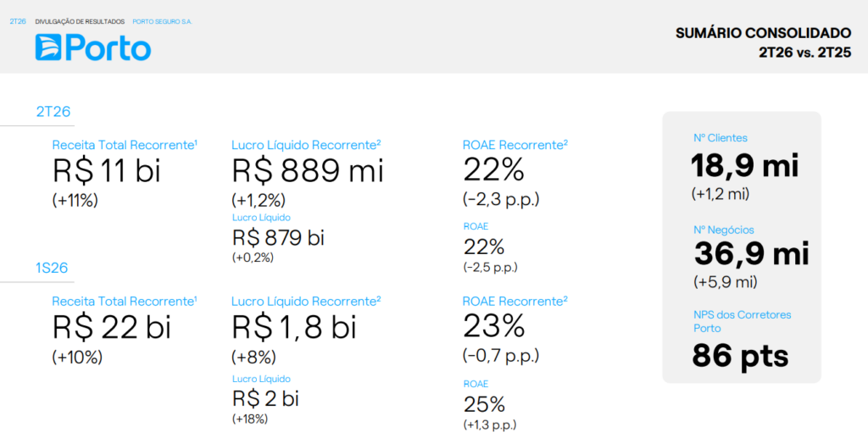The height and width of the screenshot is (438, 868).
Task: Click the Nº Clientes label
Action: [721, 138]
